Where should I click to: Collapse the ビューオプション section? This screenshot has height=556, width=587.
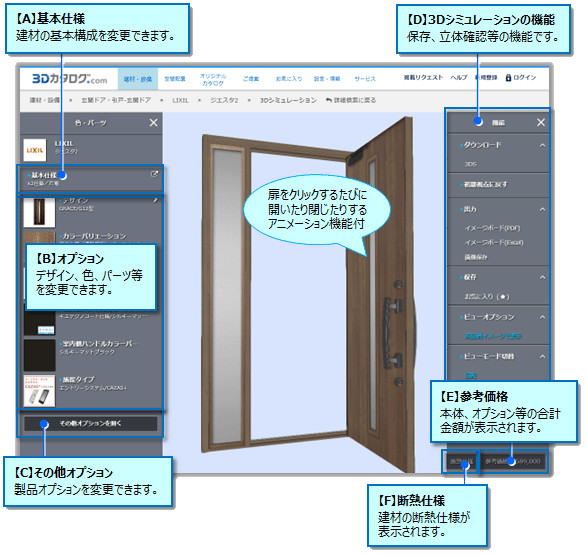542,317
